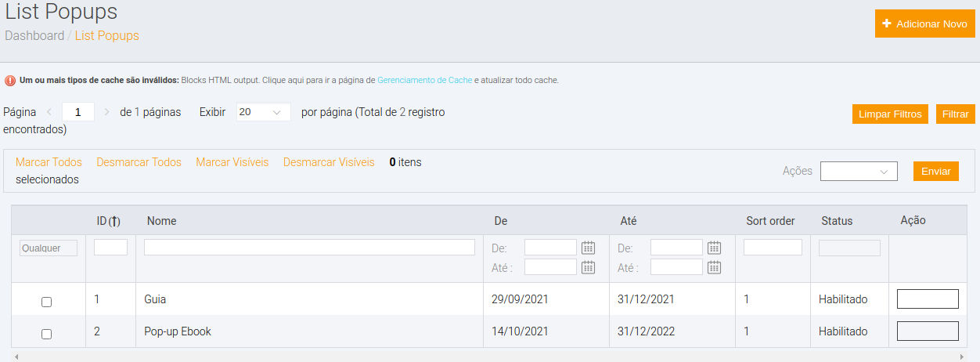This screenshot has width=980, height=362.
Task: Click Marcar Todos link
Action: [x=49, y=162]
